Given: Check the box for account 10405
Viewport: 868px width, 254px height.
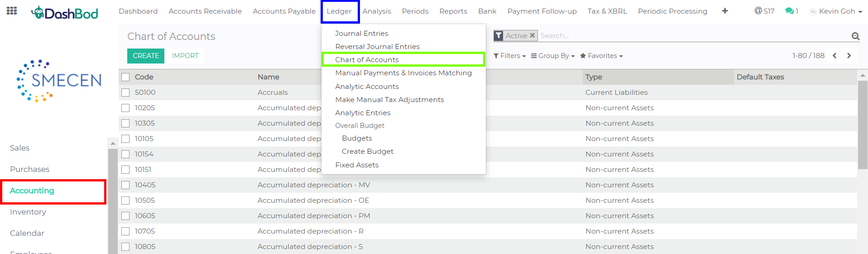Looking at the screenshot, I should [125, 185].
